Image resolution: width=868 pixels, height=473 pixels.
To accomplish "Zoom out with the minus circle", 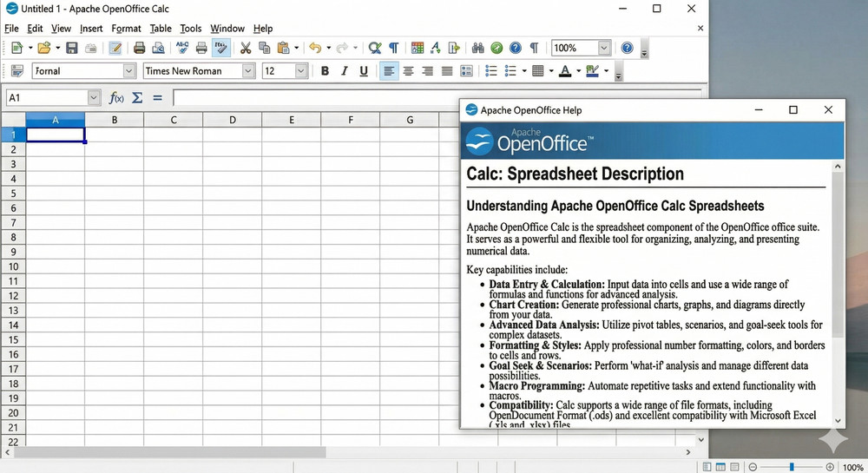I will pyautogui.click(x=753, y=467).
